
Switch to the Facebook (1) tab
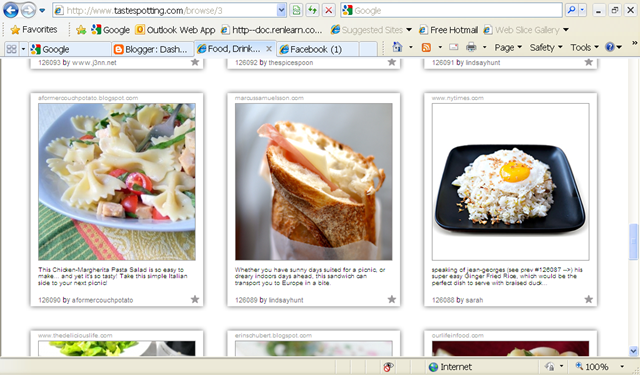click(x=318, y=49)
